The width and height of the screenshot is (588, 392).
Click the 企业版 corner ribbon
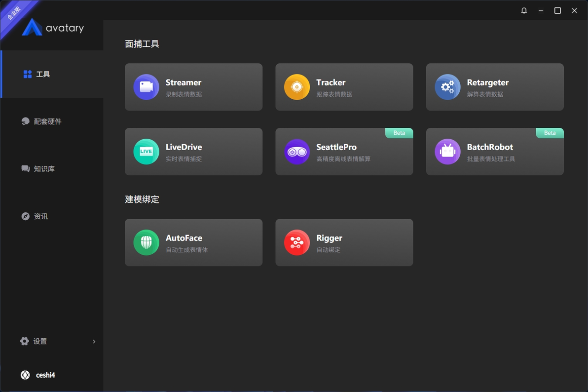(15, 13)
